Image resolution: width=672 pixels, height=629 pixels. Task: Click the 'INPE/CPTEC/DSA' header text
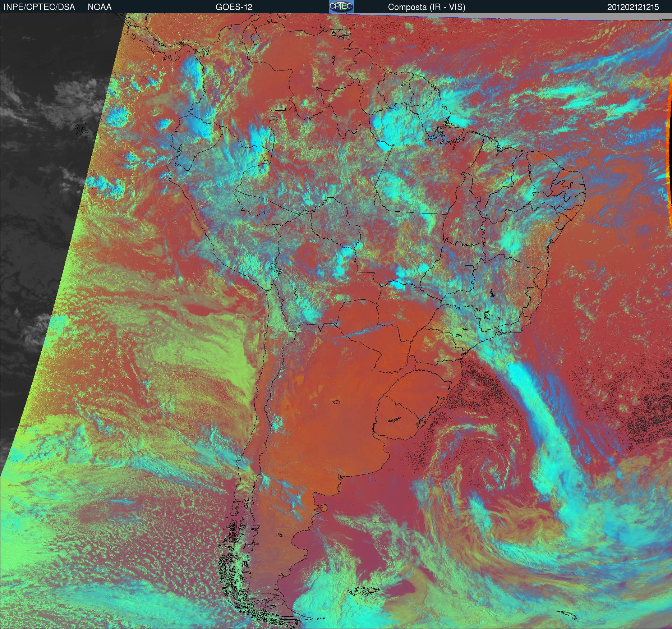pyautogui.click(x=39, y=7)
